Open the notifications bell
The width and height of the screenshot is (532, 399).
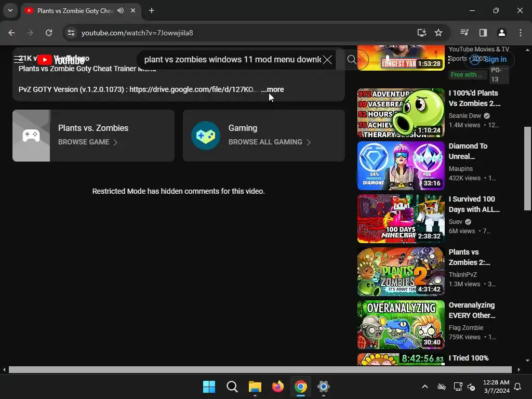[518, 387]
